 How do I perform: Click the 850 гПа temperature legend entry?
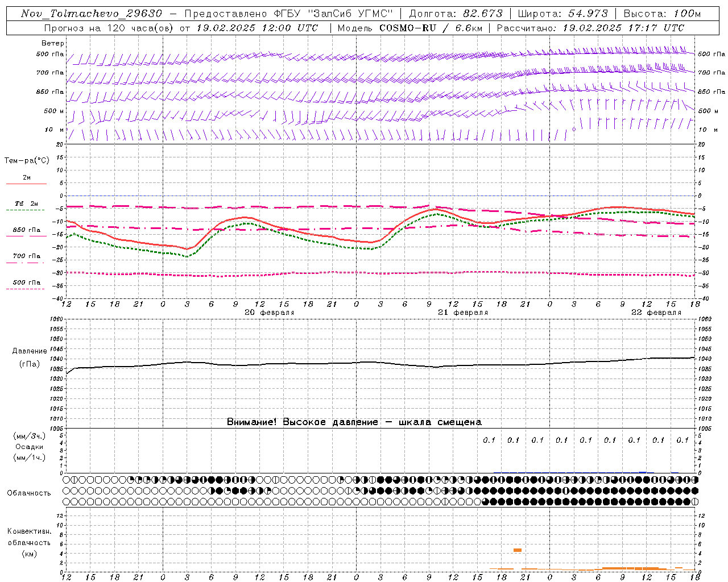[x=27, y=230]
